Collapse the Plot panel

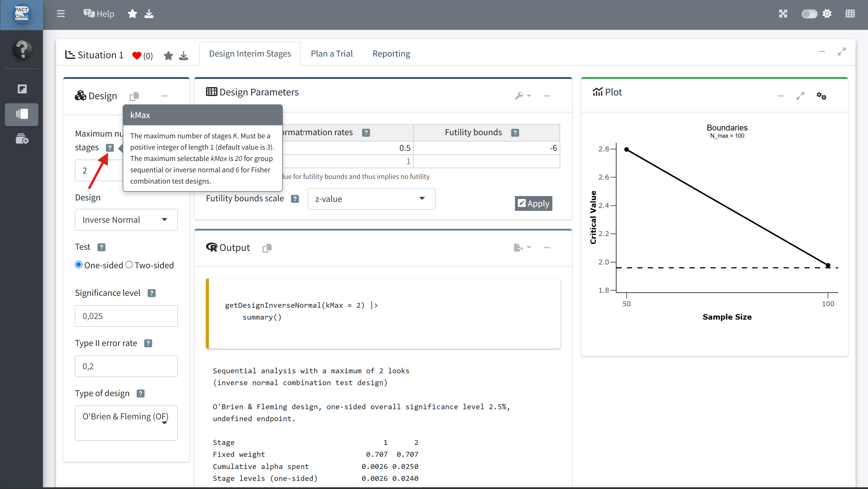point(780,96)
